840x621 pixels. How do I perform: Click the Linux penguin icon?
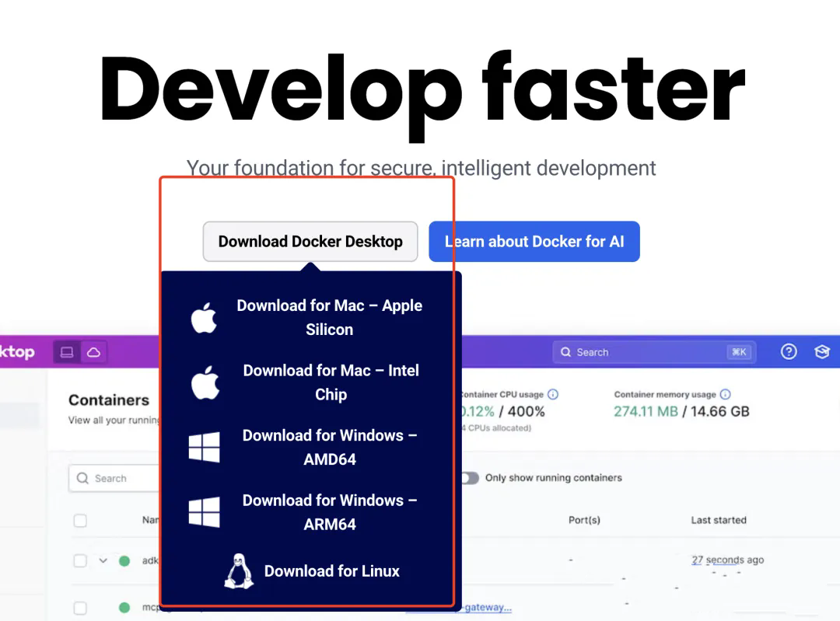coord(239,571)
